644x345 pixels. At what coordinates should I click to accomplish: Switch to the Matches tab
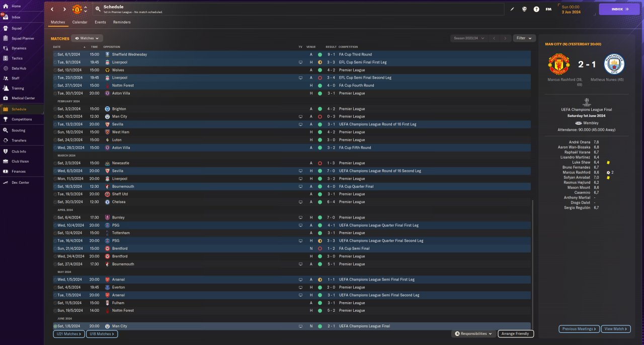(58, 22)
